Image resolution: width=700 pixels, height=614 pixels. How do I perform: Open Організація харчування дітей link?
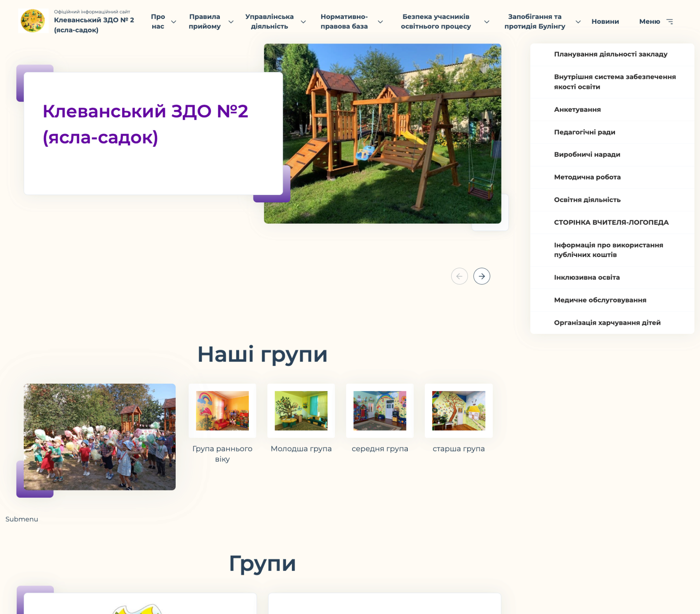point(607,323)
